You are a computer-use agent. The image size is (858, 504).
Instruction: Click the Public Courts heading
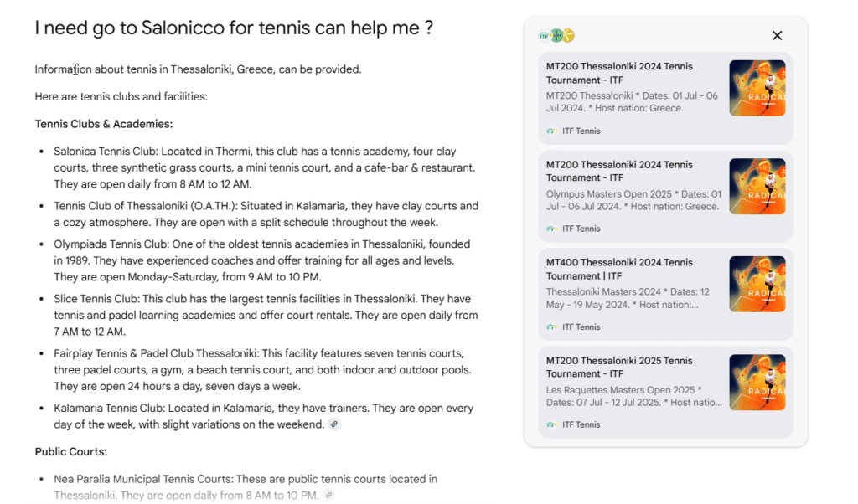(71, 452)
